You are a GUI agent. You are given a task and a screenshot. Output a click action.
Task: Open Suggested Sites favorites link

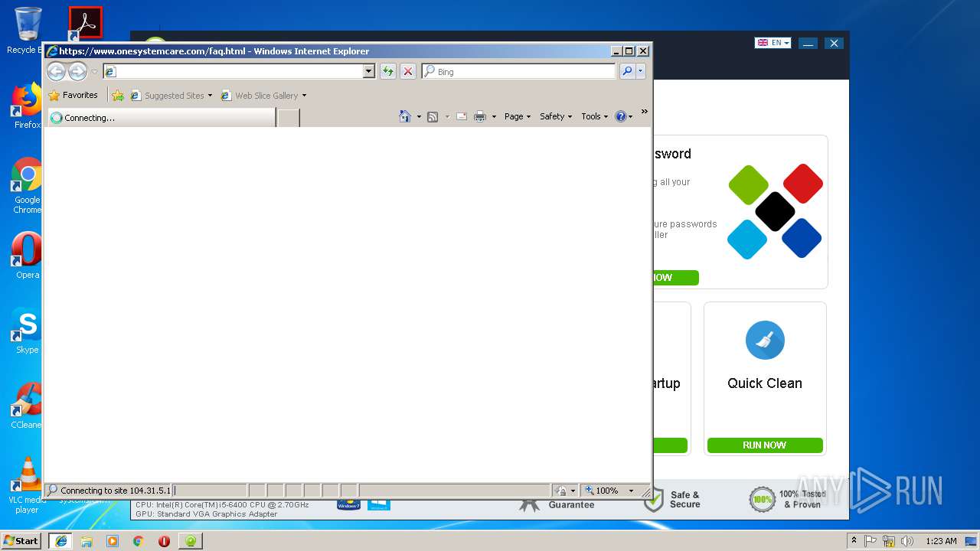tap(171, 96)
